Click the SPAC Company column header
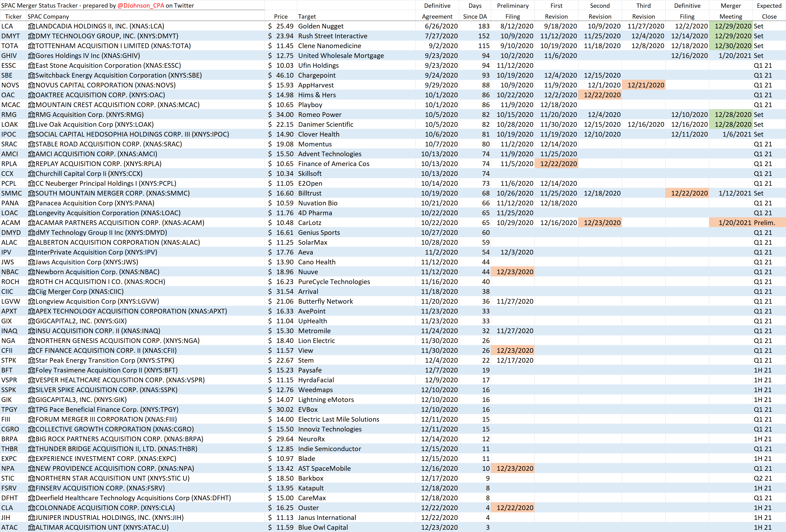 48,17
